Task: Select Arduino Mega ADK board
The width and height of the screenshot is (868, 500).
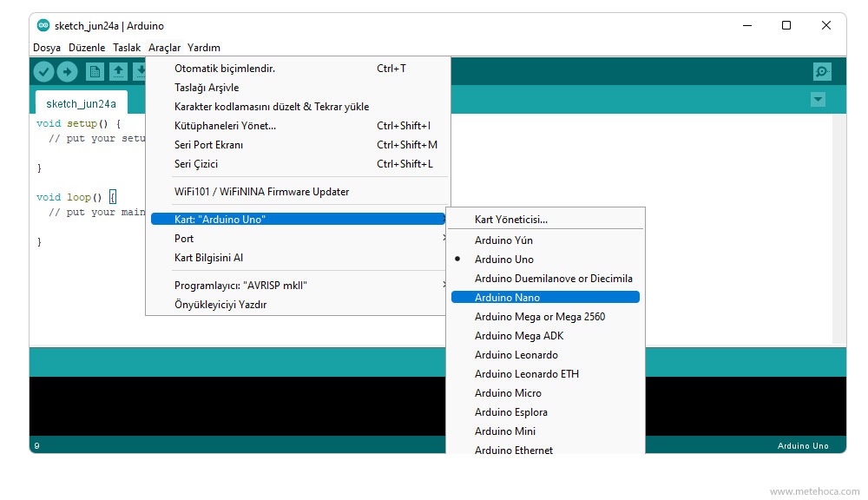Action: 545,336
